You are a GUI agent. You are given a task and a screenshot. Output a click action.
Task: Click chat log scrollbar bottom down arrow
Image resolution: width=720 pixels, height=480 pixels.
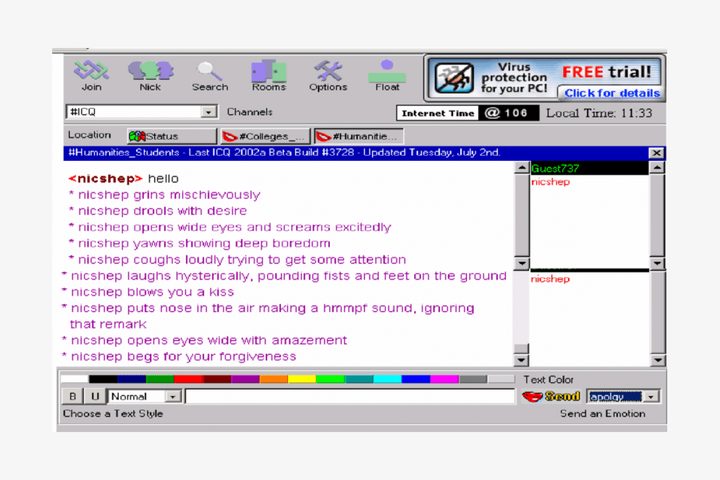coord(521,360)
